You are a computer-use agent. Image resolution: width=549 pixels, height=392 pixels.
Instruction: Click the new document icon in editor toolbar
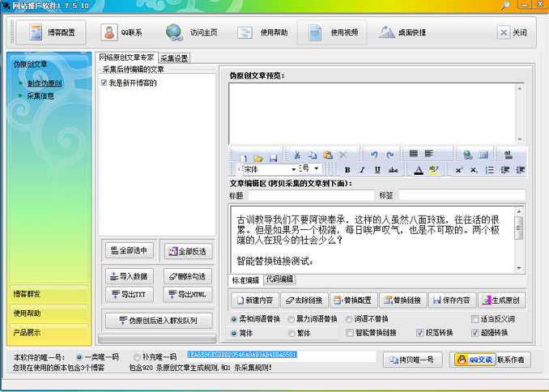[243, 158]
